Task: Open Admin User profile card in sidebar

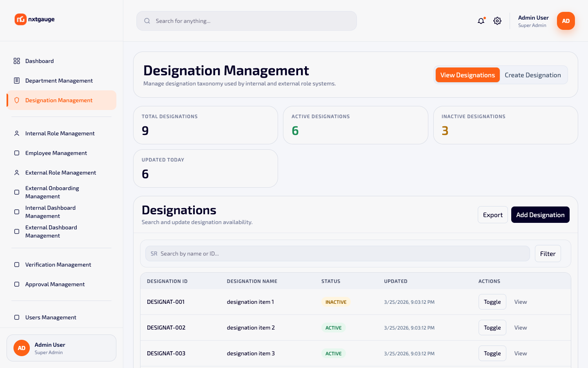Action: coord(61,348)
